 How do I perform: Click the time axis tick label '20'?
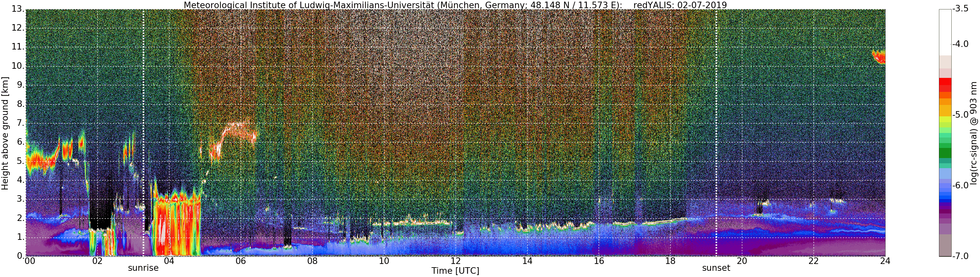click(742, 261)
